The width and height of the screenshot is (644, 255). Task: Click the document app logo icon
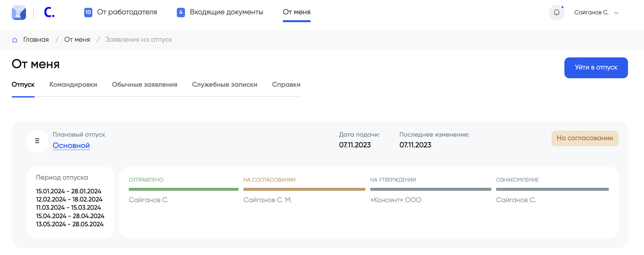pyautogui.click(x=19, y=13)
